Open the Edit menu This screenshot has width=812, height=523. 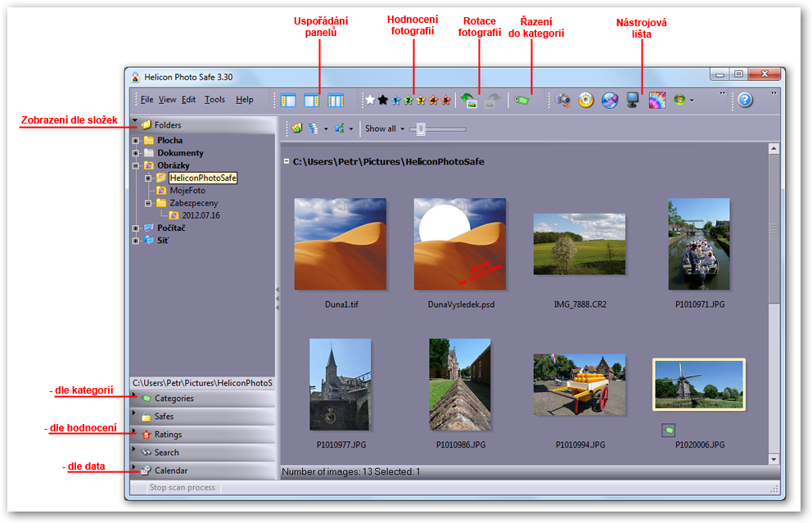pyautogui.click(x=188, y=99)
